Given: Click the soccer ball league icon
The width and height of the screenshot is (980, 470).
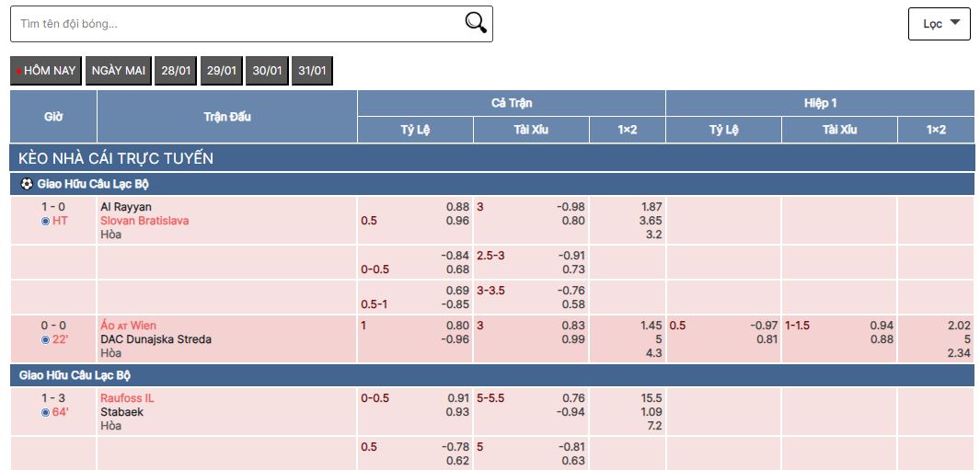Looking at the screenshot, I should click(x=26, y=184).
